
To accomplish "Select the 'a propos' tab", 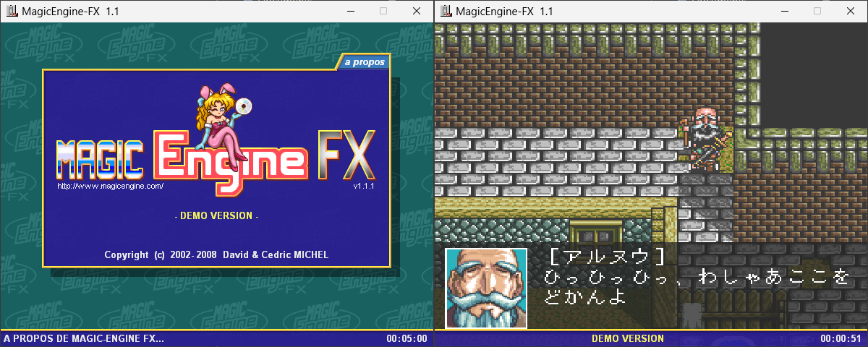I will click(x=365, y=62).
